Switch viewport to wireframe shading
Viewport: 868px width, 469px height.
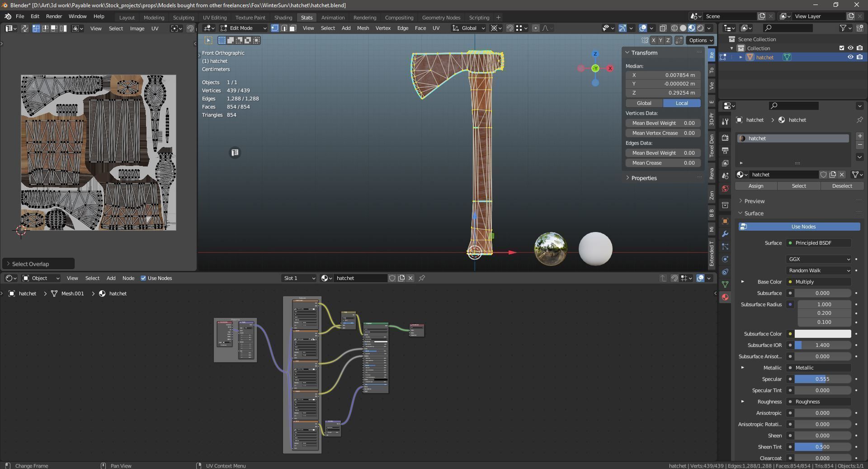click(x=674, y=28)
